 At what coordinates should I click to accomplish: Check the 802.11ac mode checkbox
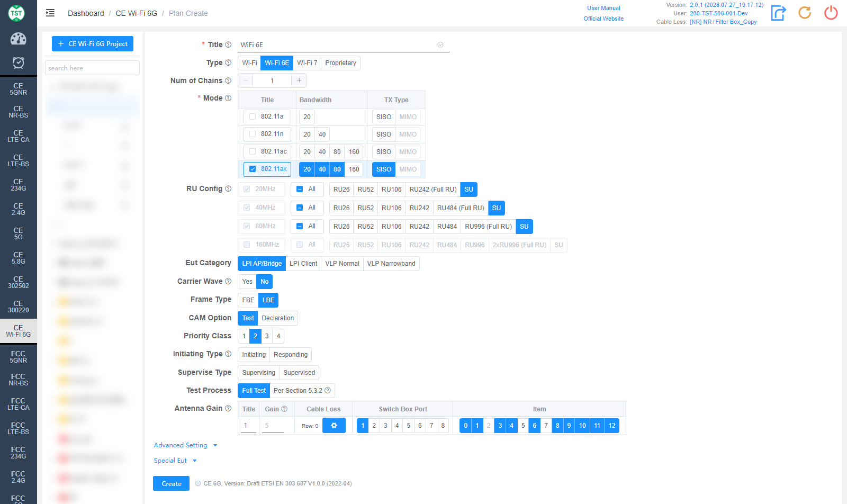click(x=253, y=151)
